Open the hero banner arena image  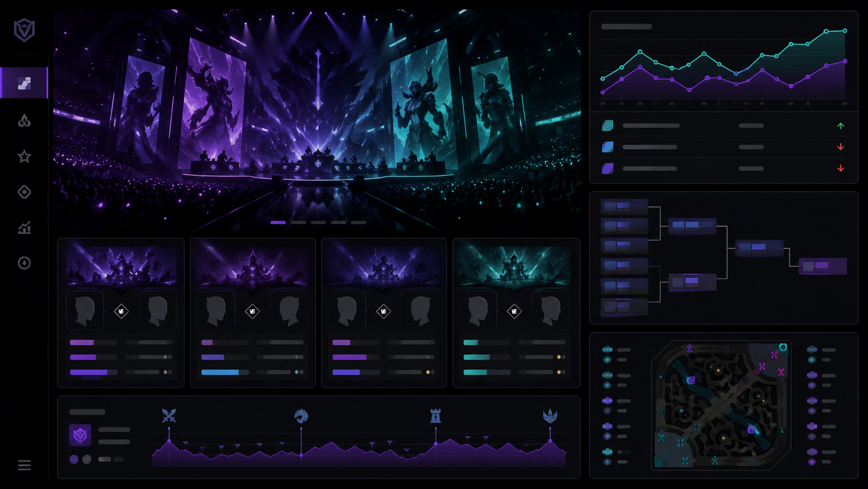click(317, 120)
